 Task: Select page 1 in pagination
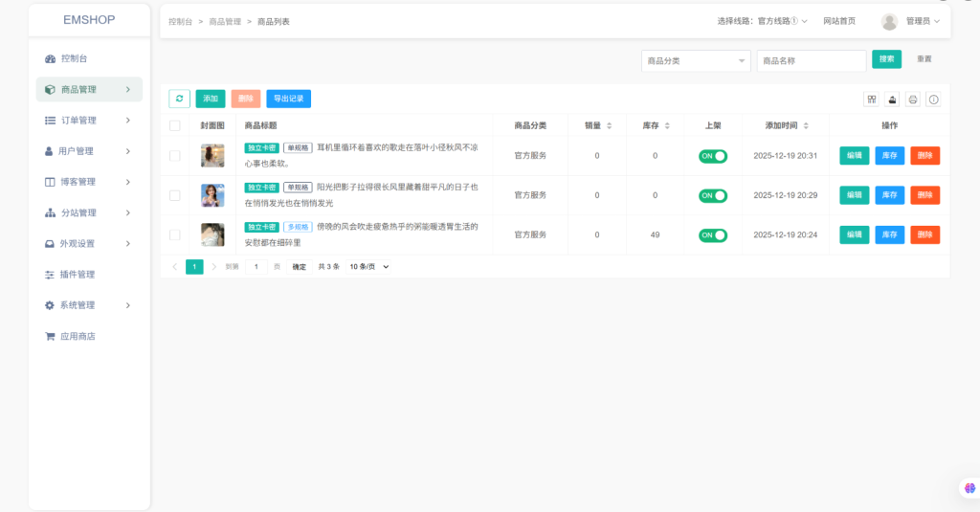(x=194, y=267)
